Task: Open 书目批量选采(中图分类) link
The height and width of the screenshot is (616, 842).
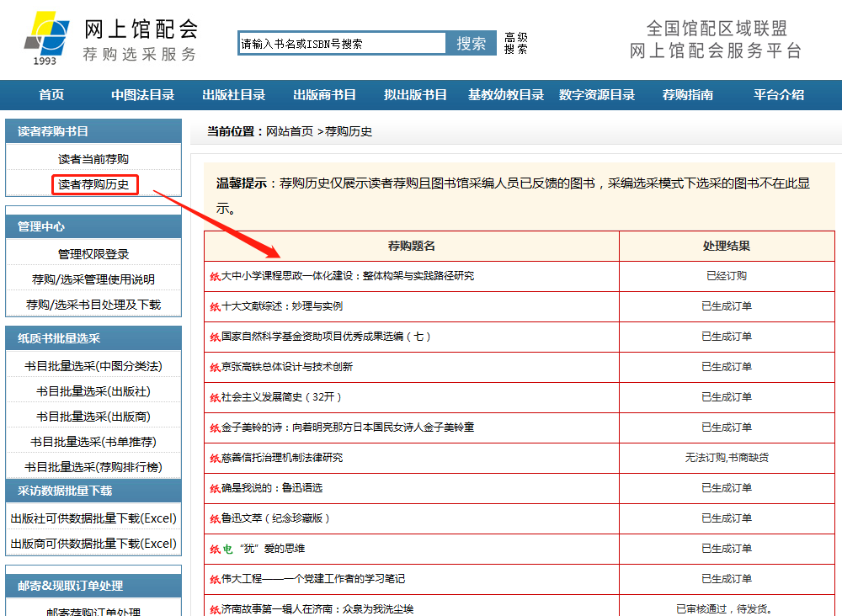Action: 93,366
